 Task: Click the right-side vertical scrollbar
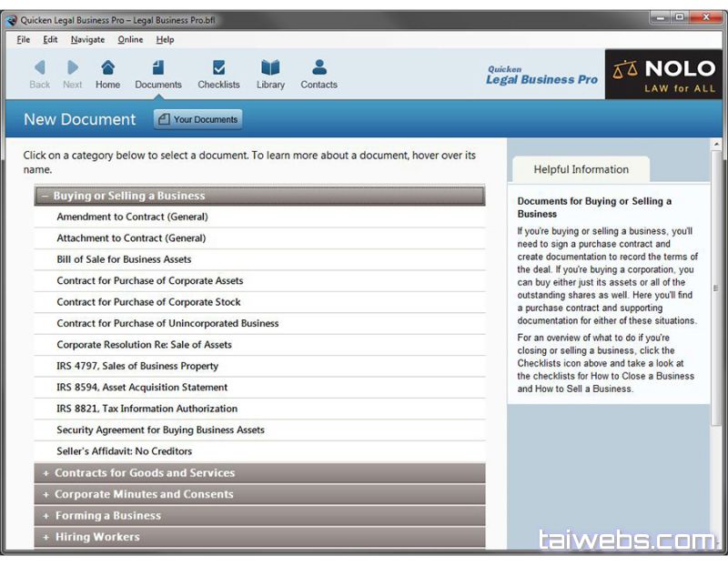coord(716,288)
